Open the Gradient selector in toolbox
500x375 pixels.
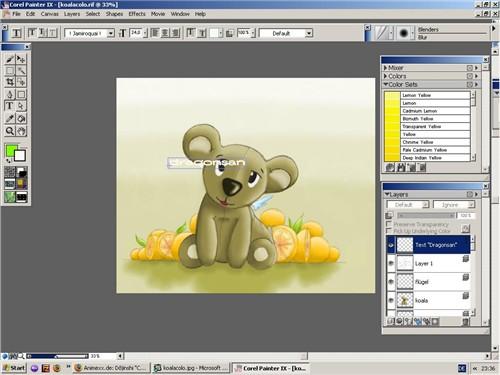tap(22, 172)
